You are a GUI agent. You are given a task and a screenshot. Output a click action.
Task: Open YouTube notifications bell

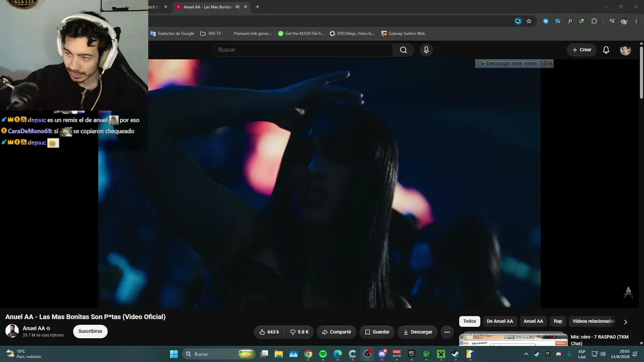[x=606, y=50]
